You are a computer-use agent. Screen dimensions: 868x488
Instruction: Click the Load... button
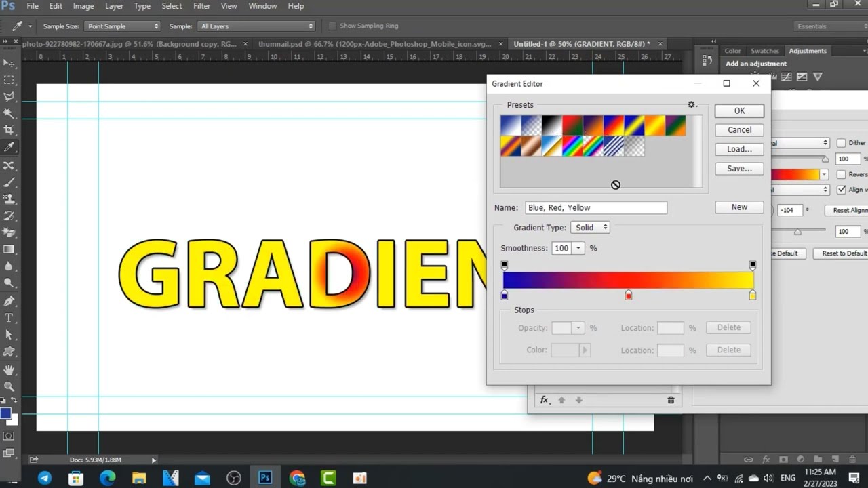point(739,149)
